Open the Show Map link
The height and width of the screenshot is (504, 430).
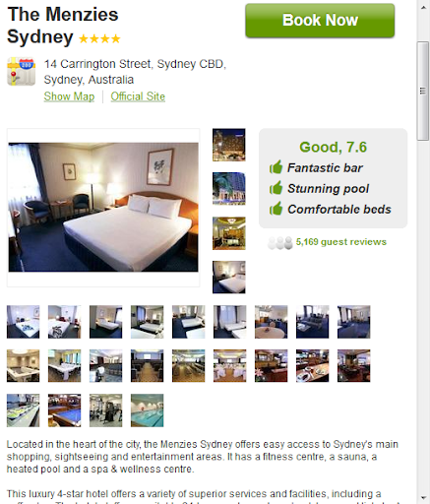(69, 96)
